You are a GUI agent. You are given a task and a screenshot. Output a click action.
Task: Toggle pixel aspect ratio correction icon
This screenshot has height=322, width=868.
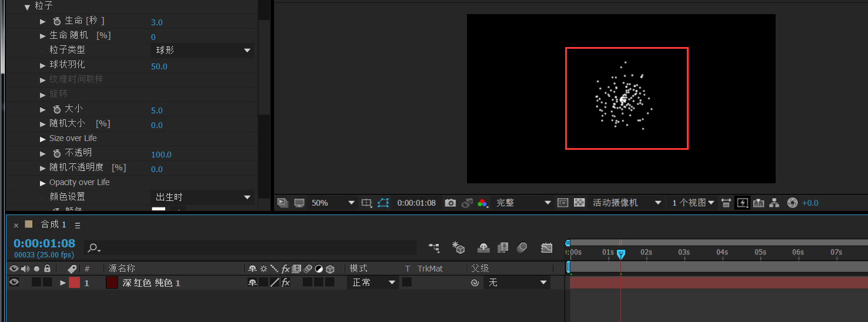726,203
